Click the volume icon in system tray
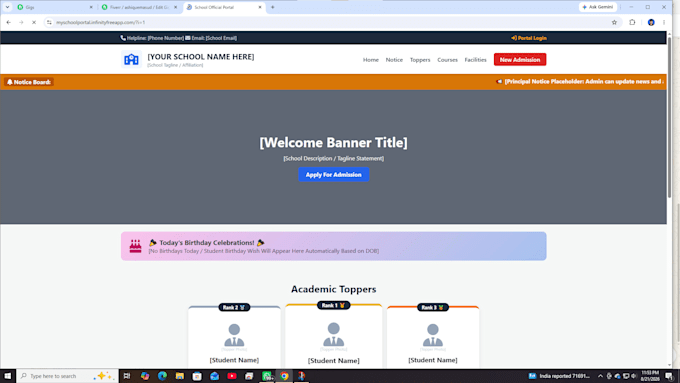 coord(634,376)
